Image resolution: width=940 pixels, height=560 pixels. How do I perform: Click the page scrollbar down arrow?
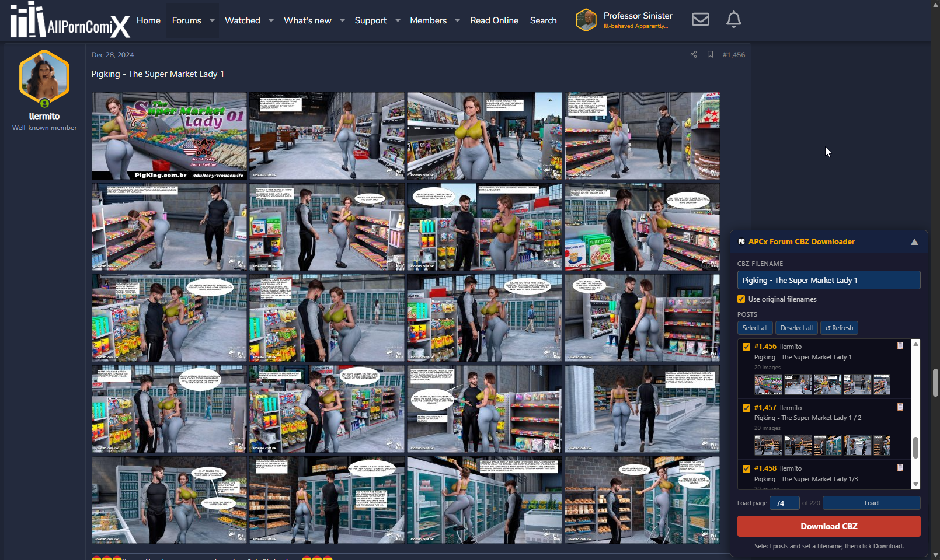click(x=935, y=555)
